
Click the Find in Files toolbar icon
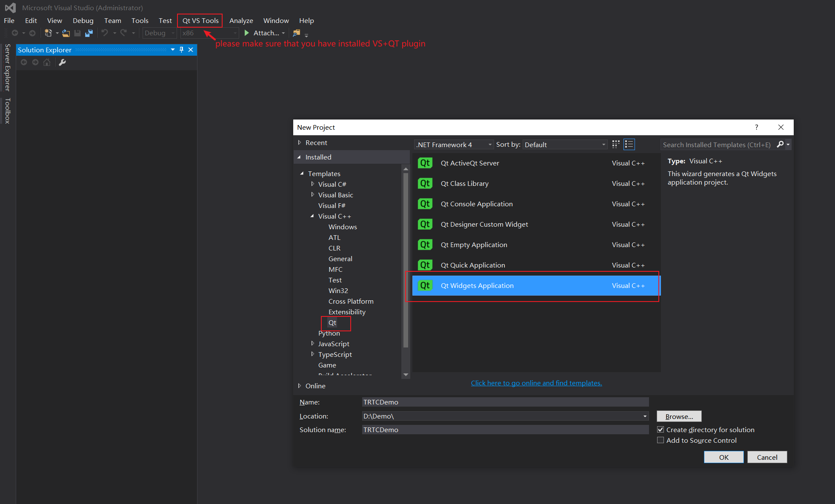coord(297,33)
